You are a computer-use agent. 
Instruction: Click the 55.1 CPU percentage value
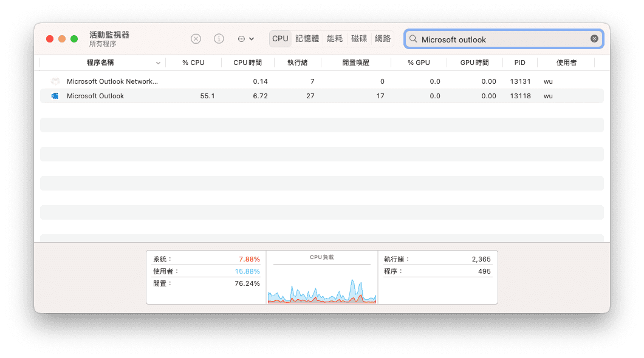coord(207,96)
